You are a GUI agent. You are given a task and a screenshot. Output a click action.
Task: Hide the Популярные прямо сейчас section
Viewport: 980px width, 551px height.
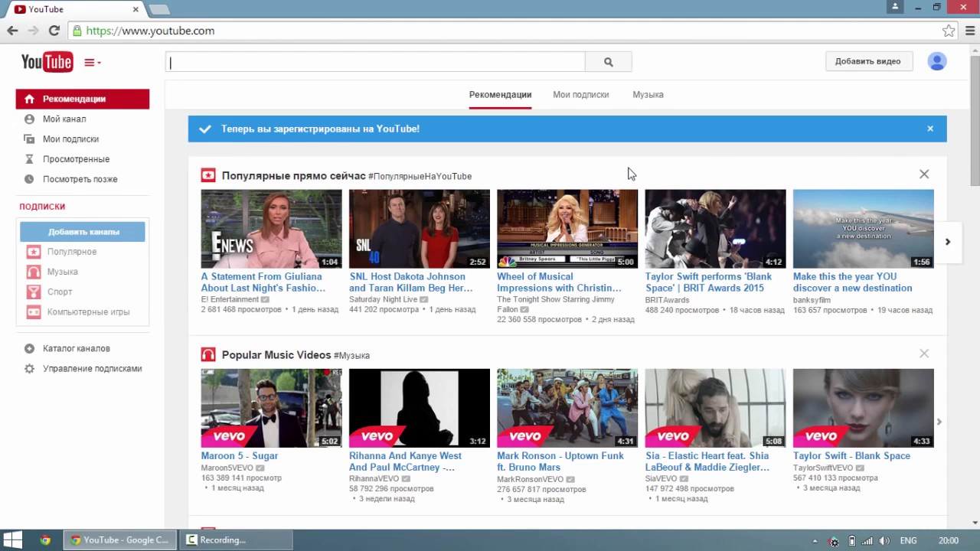924,174
